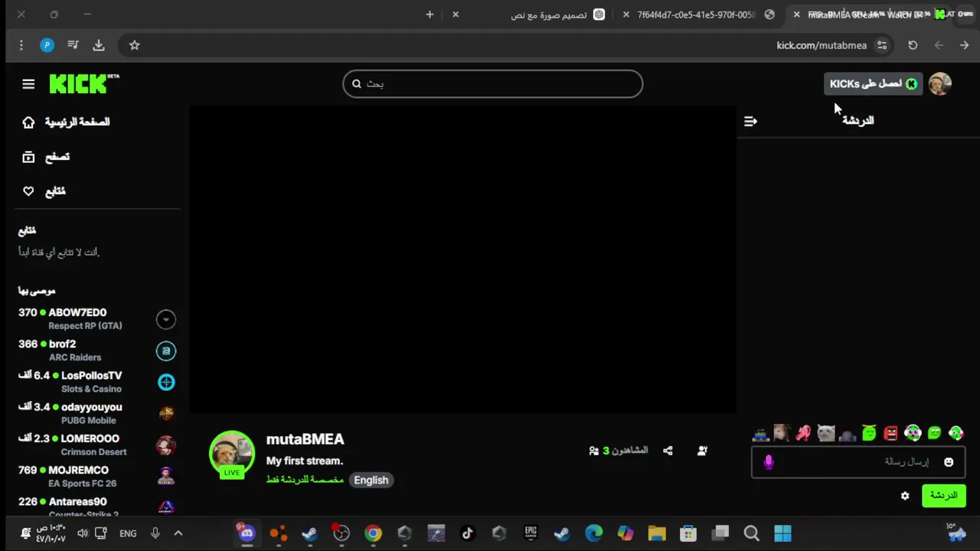Click LosPollosTV channel avatar
The width and height of the screenshot is (980, 551).
(x=166, y=382)
